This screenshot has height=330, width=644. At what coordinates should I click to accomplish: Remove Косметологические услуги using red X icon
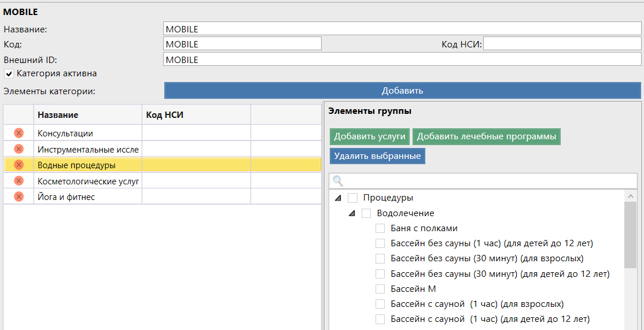tap(19, 181)
